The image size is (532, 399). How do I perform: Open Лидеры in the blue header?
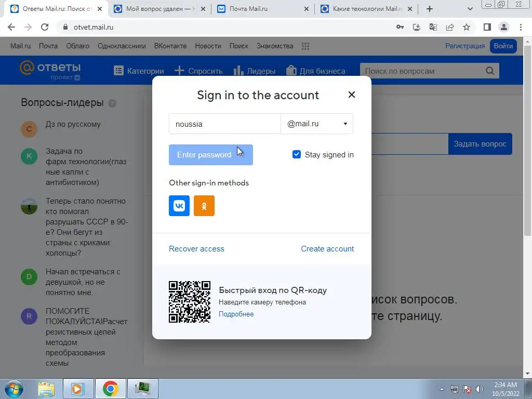coord(255,71)
